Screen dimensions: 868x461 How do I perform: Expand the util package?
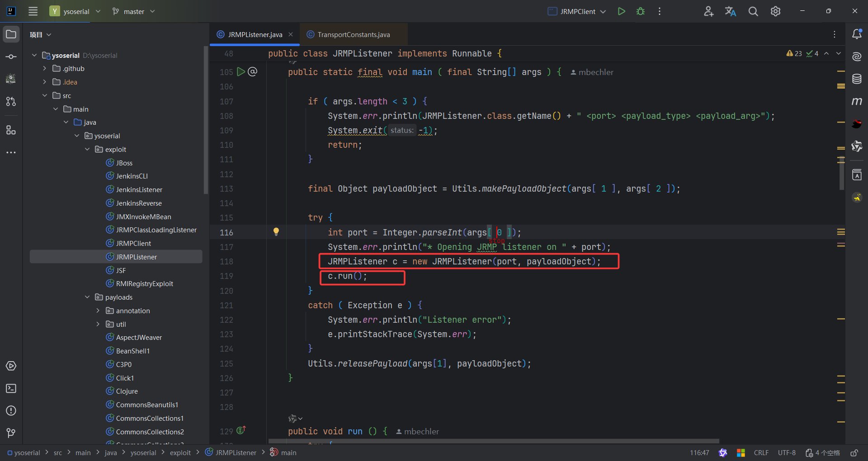click(98, 324)
